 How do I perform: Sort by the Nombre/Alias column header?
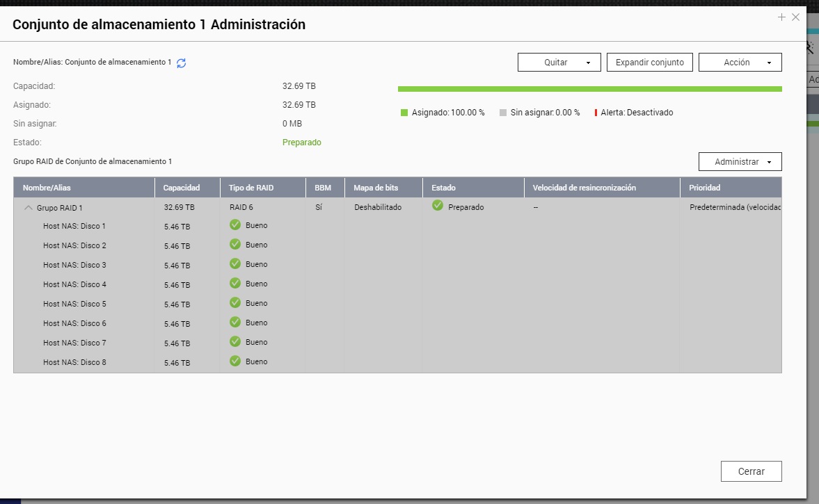coord(47,188)
